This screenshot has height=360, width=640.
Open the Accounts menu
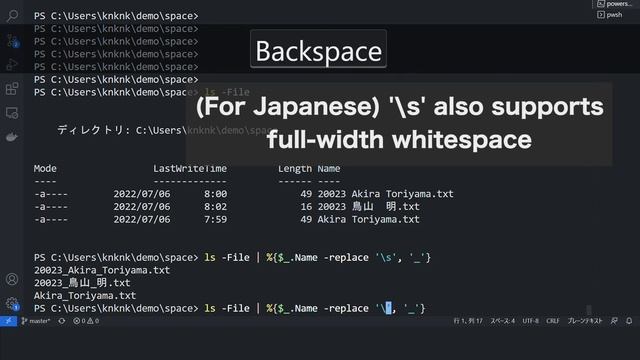(x=12, y=279)
